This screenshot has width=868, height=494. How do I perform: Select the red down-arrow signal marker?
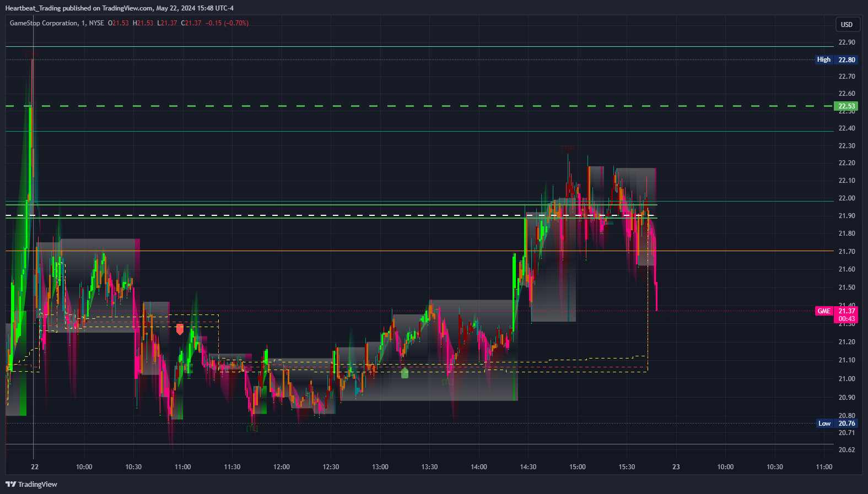coord(180,329)
